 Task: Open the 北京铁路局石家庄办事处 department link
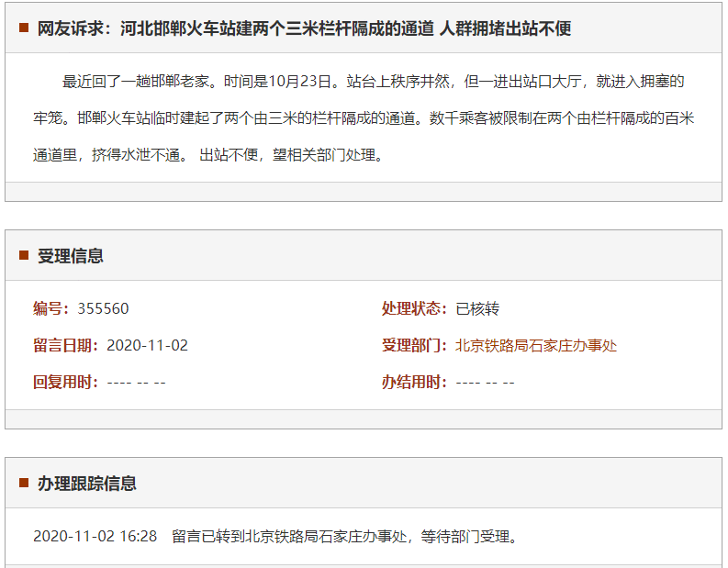[536, 346]
